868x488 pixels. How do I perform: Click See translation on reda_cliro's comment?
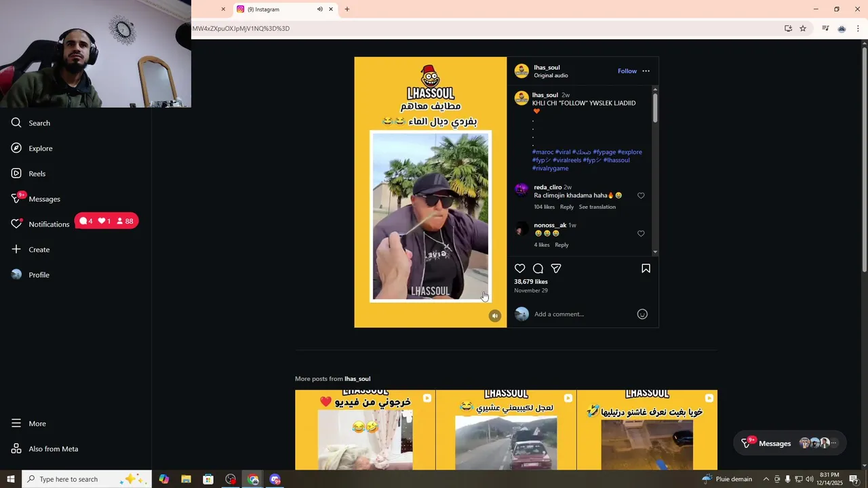[597, 207]
